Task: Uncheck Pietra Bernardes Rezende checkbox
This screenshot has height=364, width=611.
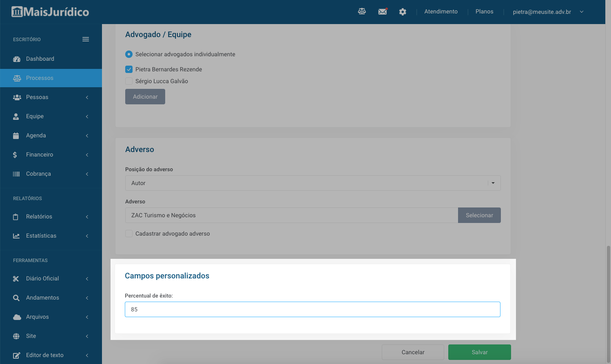Action: [x=129, y=69]
